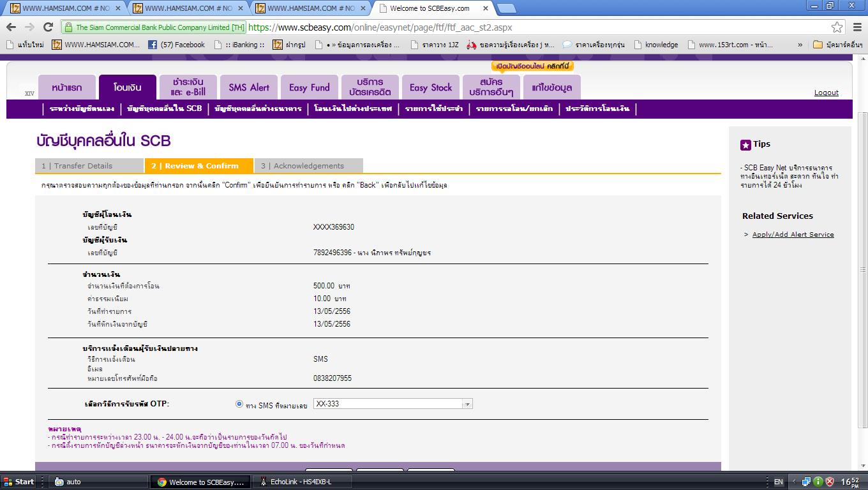The width and height of the screenshot is (868, 490).
Task: Select บัญชีบุคคลอื่นใน SCB in the submenu
Action: (165, 108)
